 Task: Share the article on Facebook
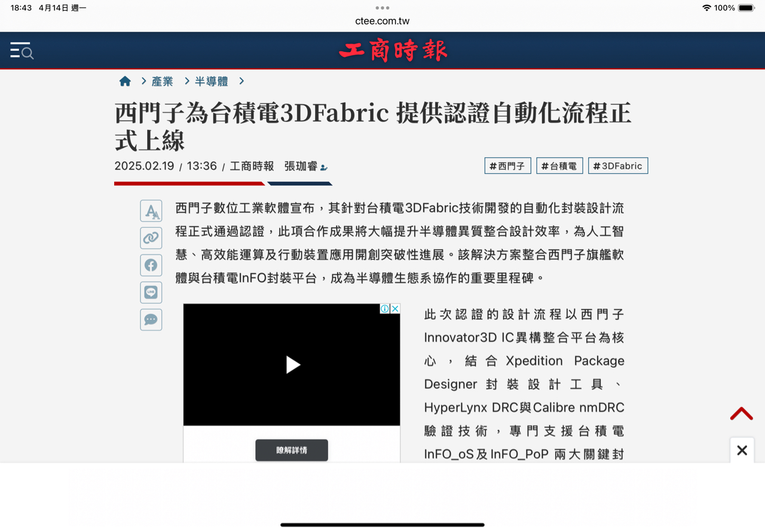151,265
